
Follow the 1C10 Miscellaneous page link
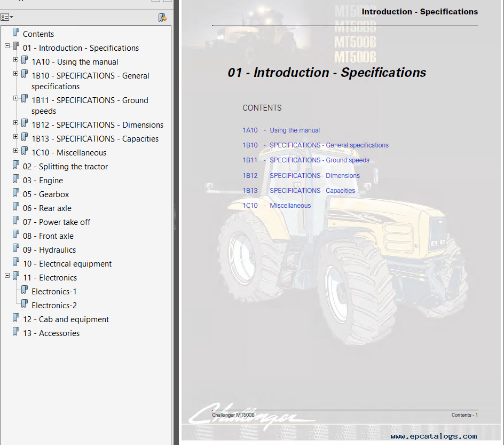[x=277, y=206]
